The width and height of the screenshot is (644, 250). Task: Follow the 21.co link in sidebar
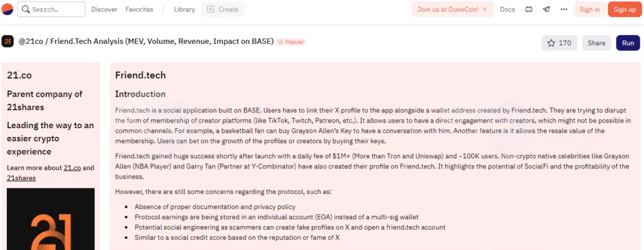72,168
